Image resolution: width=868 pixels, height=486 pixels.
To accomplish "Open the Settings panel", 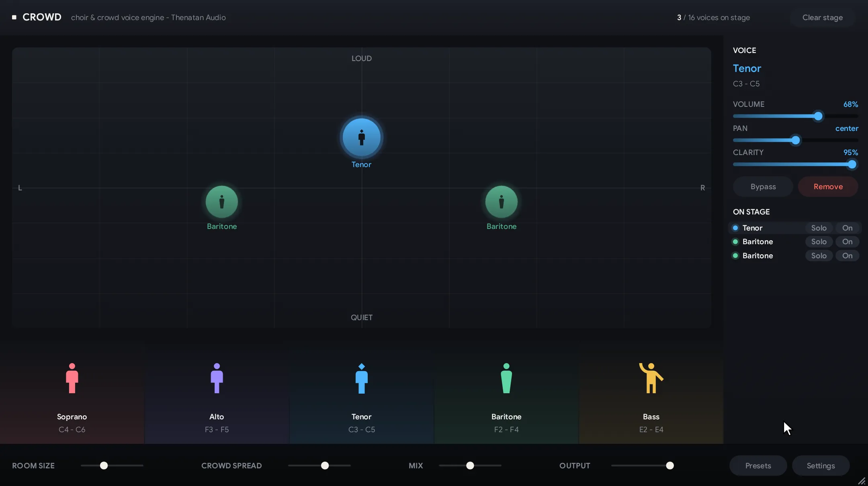I will coord(821,466).
